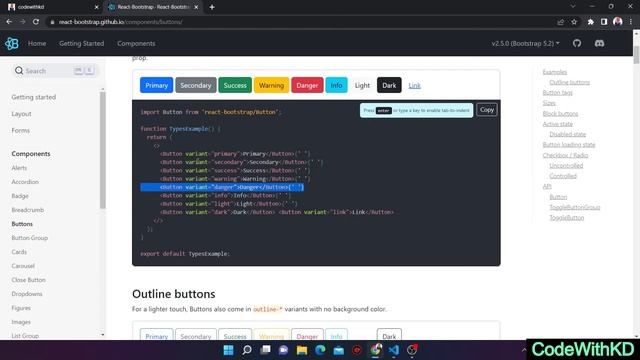Open Button Group in the sidebar
This screenshot has width=640, height=360.
29,238
